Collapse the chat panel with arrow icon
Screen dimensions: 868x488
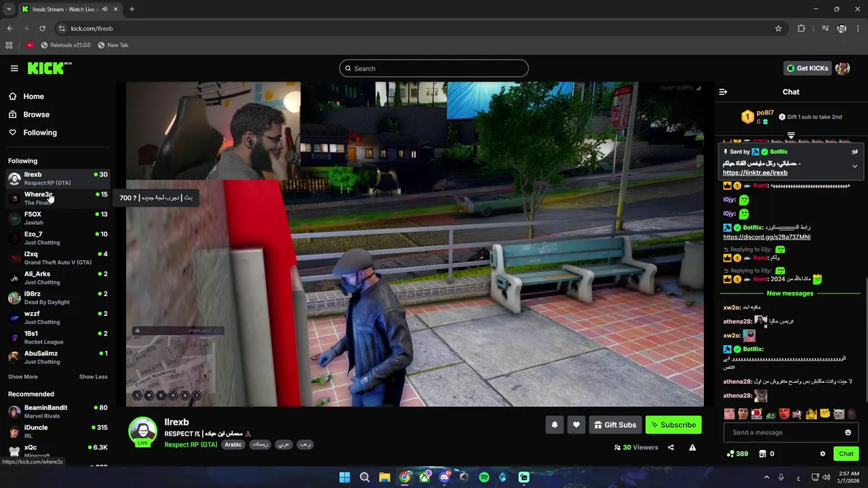click(723, 92)
